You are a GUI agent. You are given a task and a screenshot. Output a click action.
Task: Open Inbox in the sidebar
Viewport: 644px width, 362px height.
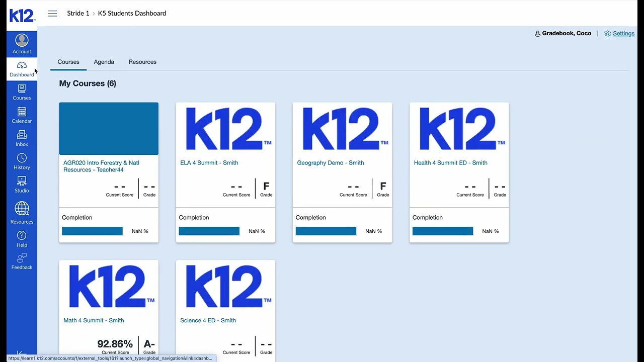point(22,139)
